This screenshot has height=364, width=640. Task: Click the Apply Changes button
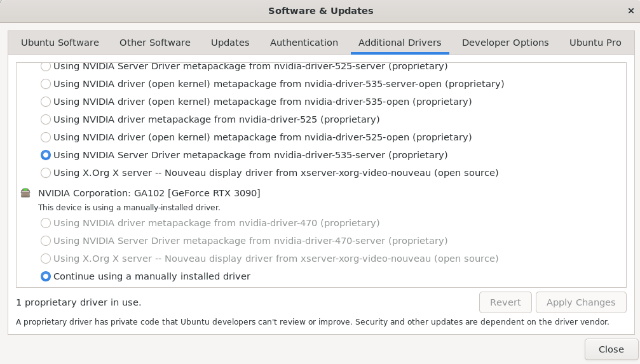[581, 302]
